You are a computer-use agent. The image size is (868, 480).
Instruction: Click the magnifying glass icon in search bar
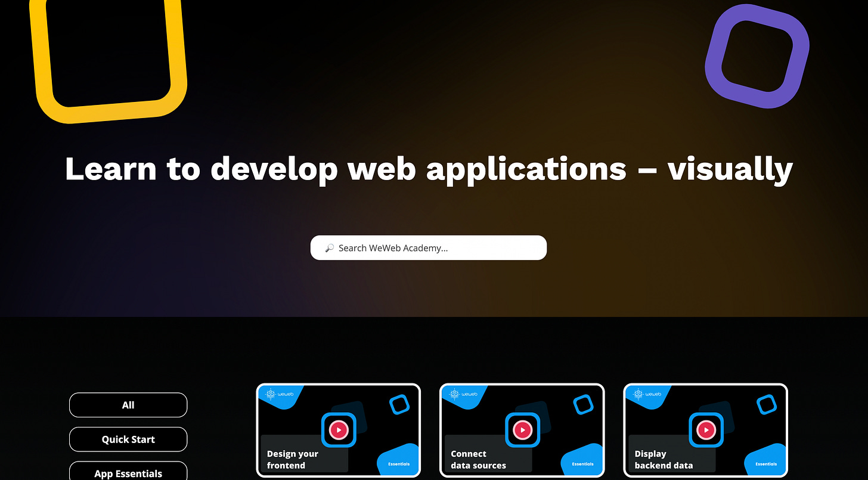click(329, 248)
